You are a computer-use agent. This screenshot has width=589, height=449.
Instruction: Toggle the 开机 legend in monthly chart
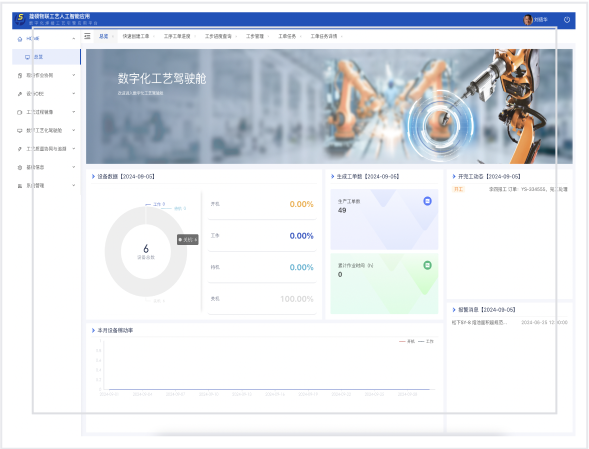(407, 341)
